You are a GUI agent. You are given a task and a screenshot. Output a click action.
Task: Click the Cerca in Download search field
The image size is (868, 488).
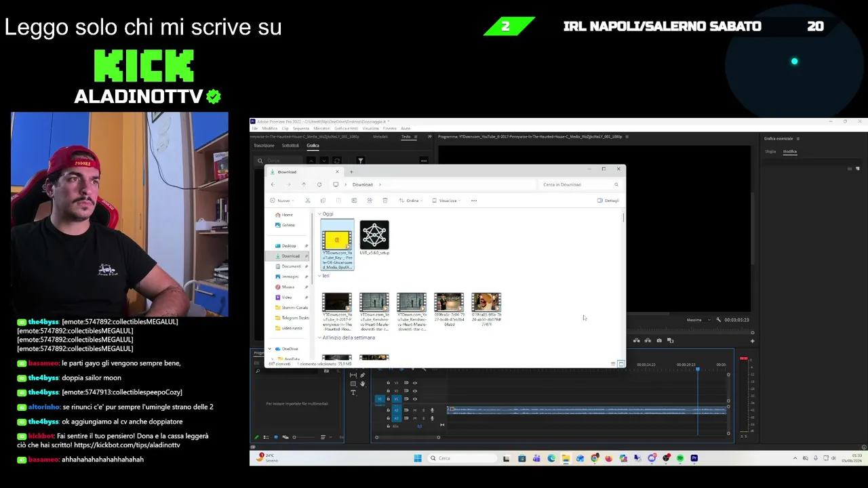click(580, 184)
